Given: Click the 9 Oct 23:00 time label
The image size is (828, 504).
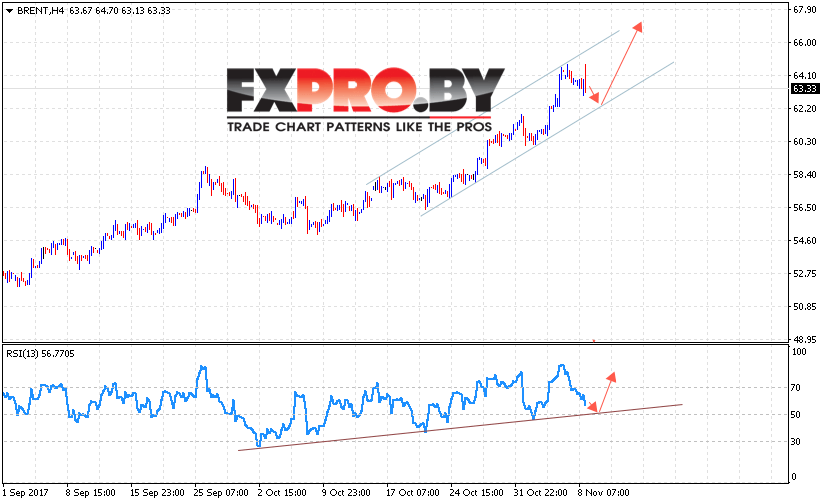Looking at the screenshot, I should (x=346, y=493).
